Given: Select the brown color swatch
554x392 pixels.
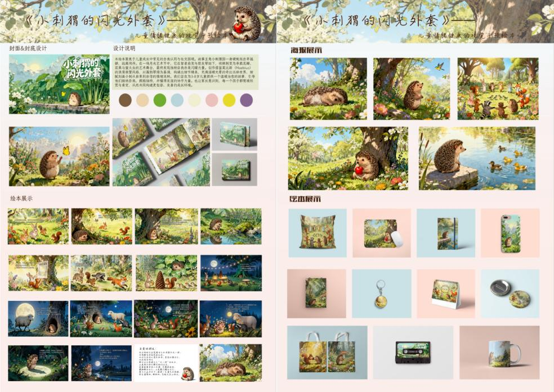Looking at the screenshot, I should (x=126, y=100).
